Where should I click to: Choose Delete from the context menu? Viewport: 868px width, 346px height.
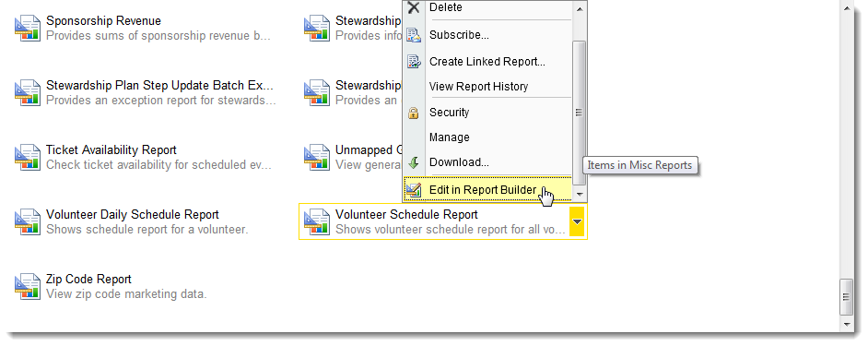[446, 7]
